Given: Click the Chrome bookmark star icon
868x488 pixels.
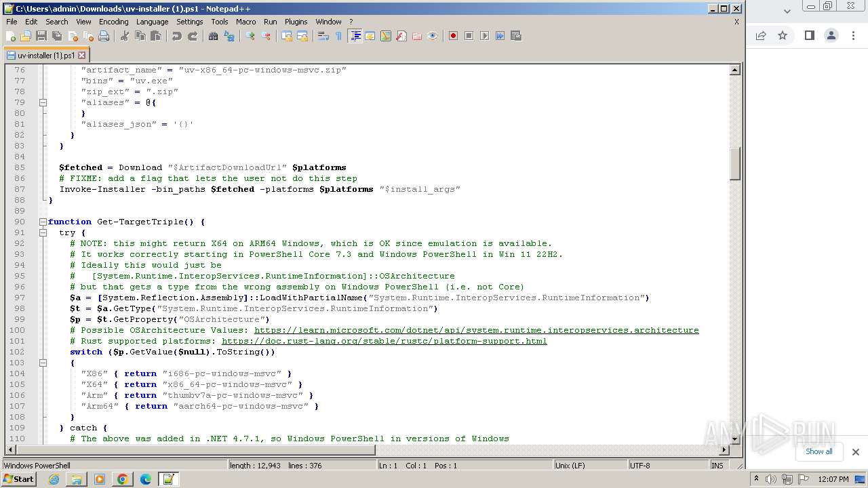Looking at the screenshot, I should pyautogui.click(x=783, y=35).
